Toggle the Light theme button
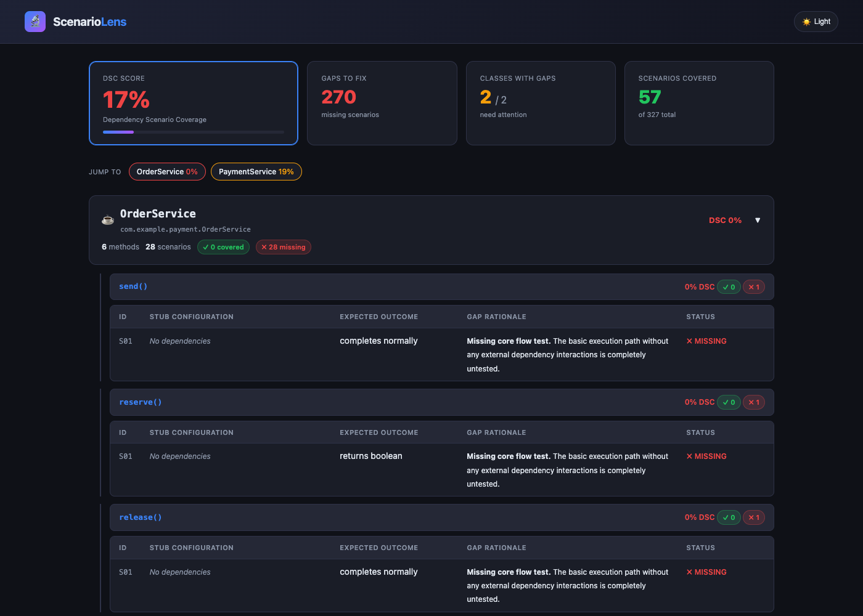This screenshot has width=863, height=616. [816, 22]
